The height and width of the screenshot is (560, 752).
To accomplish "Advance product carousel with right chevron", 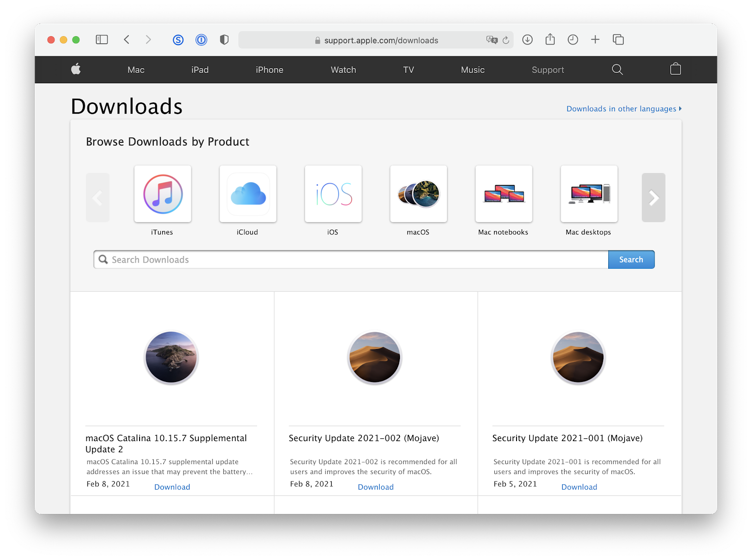I will [653, 197].
